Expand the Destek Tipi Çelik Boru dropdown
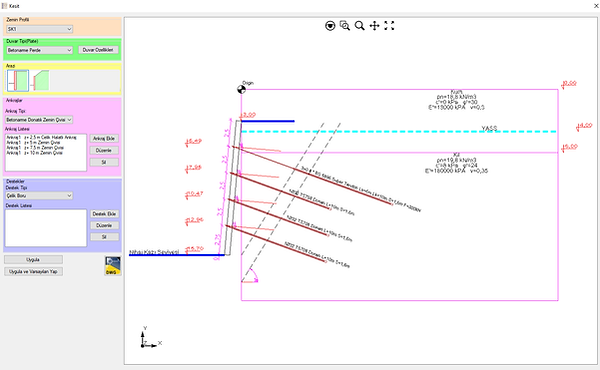Screen dimensions: 600x370 (x=39, y=196)
